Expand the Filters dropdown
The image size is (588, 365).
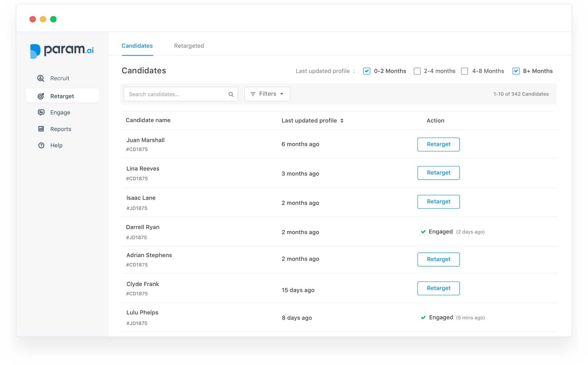[267, 94]
